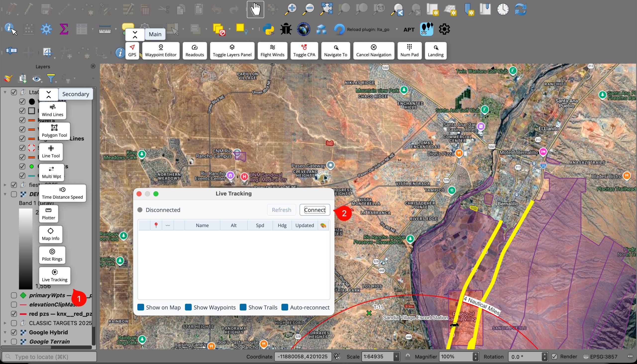Expand the CLASSIC TARGETS 2025 group
Viewport: 637px width, 364px height.
[x=5, y=323]
